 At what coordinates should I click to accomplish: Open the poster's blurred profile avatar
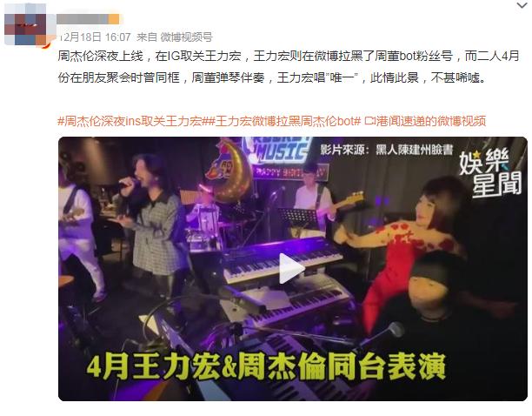coord(26,24)
